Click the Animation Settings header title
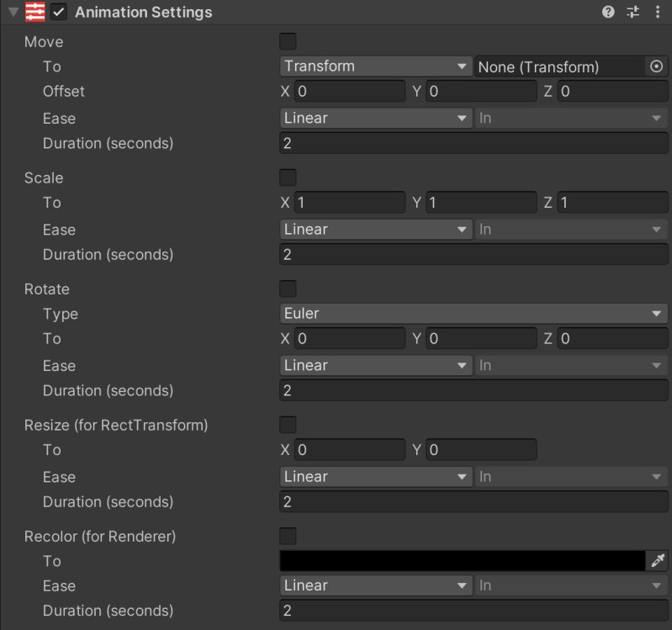 pos(144,12)
